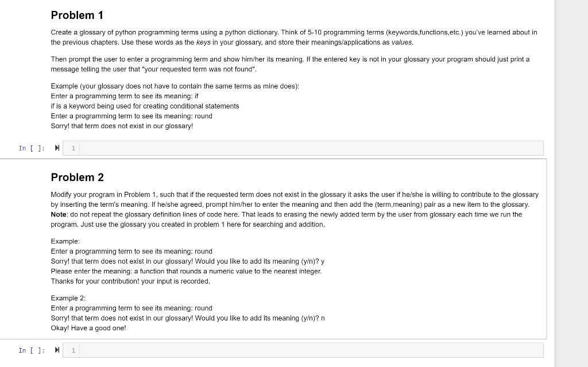This screenshot has height=367, width=588.
Task: Run the code cell below Problem 2
Action: pyautogui.click(x=57, y=350)
